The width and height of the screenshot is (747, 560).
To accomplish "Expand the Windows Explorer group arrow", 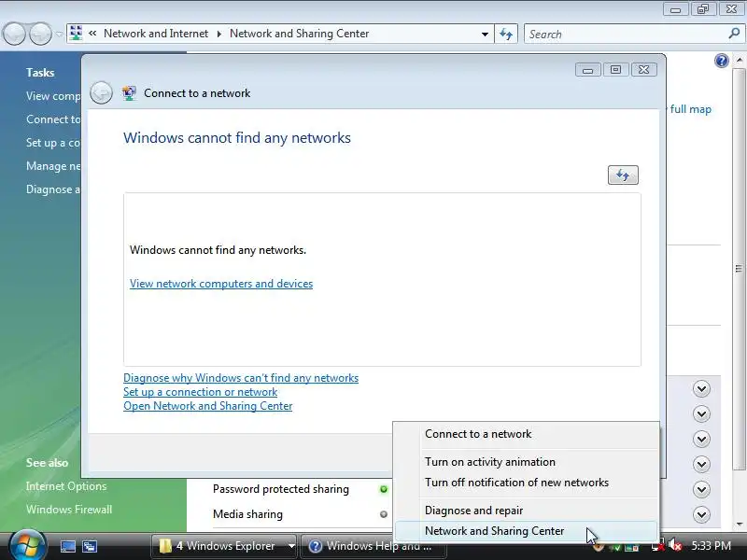I will point(291,546).
